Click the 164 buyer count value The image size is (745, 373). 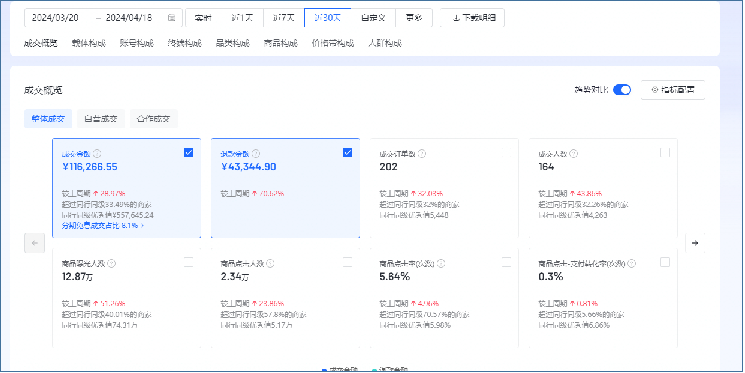pos(546,167)
